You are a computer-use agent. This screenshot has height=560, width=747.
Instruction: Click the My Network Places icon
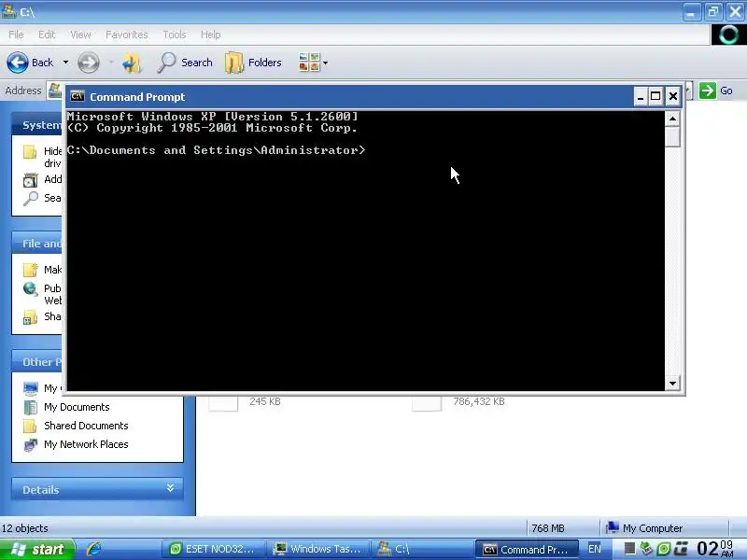coord(31,445)
